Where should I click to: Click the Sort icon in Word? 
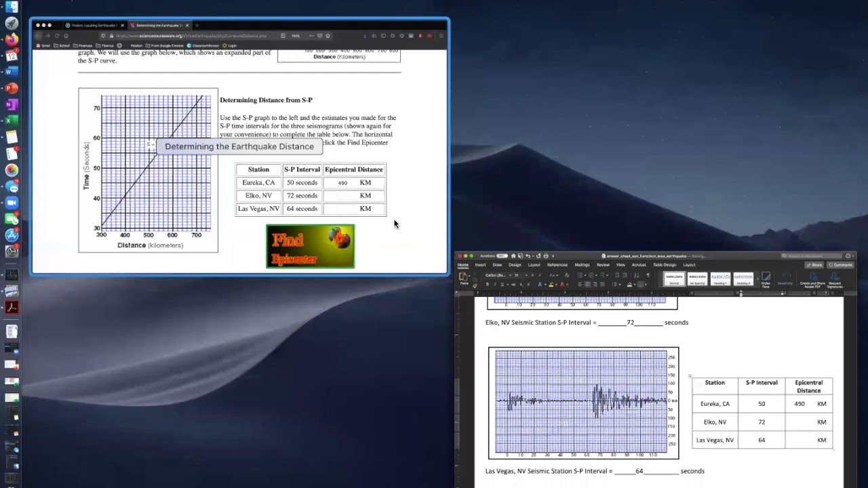(636, 275)
